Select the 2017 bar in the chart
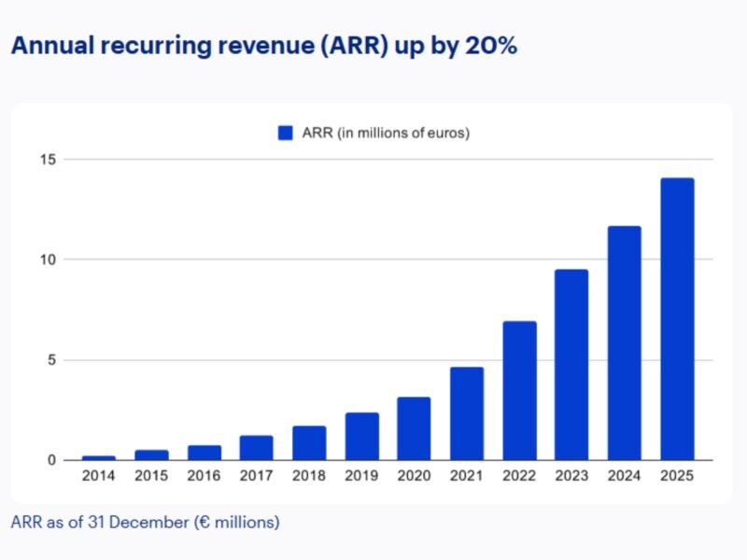The image size is (747, 560). [x=256, y=448]
